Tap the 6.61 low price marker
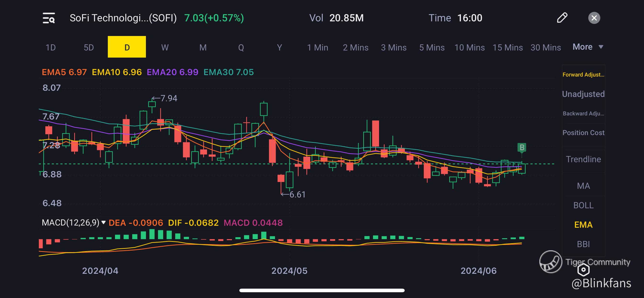 point(293,194)
